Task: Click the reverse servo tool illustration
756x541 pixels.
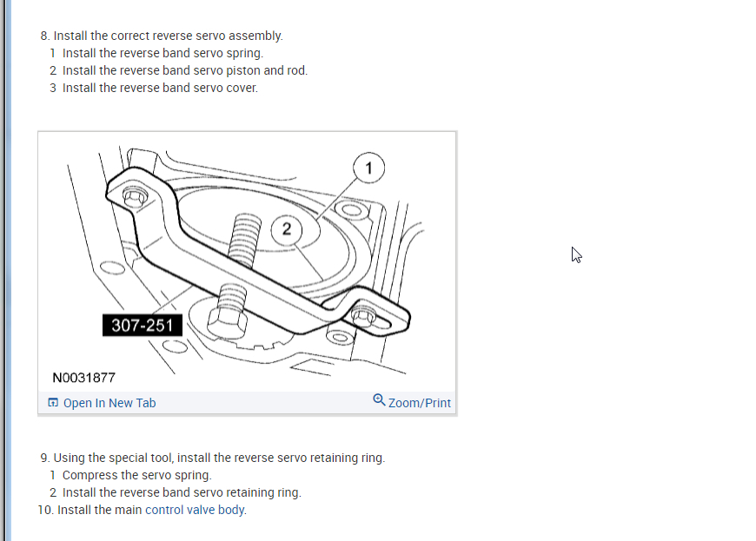Action: pyautogui.click(x=247, y=261)
